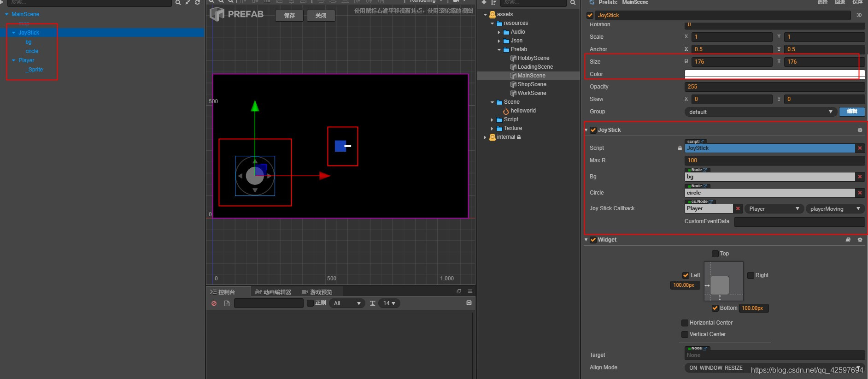Click 选择 in the prefab inspector header

822,2
